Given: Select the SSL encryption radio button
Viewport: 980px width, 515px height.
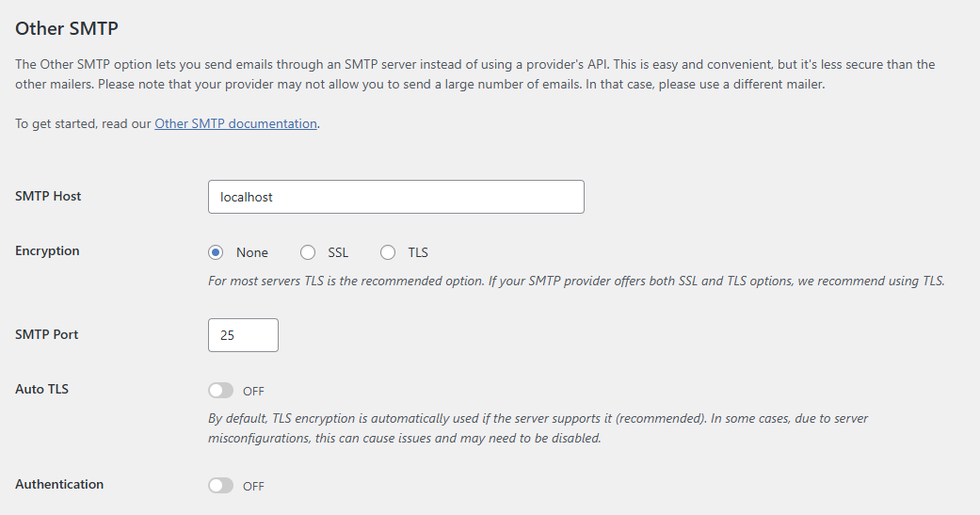Looking at the screenshot, I should (308, 252).
